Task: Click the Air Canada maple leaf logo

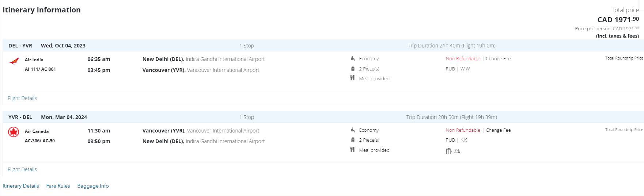Action: (14, 132)
